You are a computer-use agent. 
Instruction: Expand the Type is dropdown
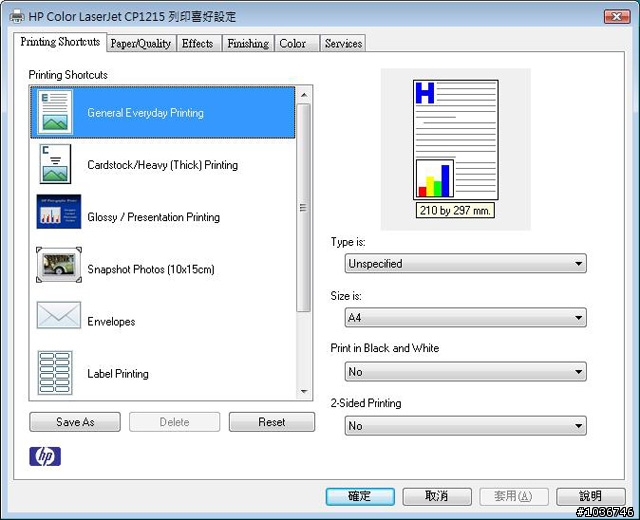coord(465,263)
